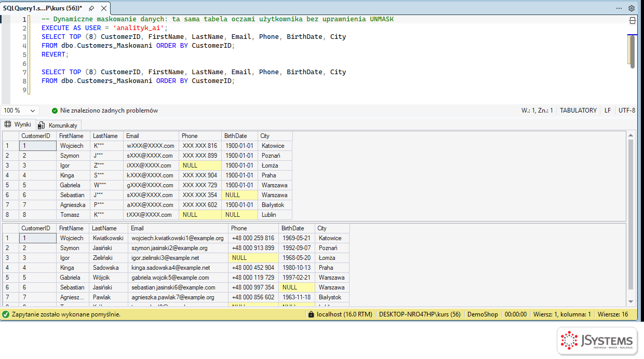
Task: Click the green query success icon in the status bar
Action: pyautogui.click(x=6, y=314)
